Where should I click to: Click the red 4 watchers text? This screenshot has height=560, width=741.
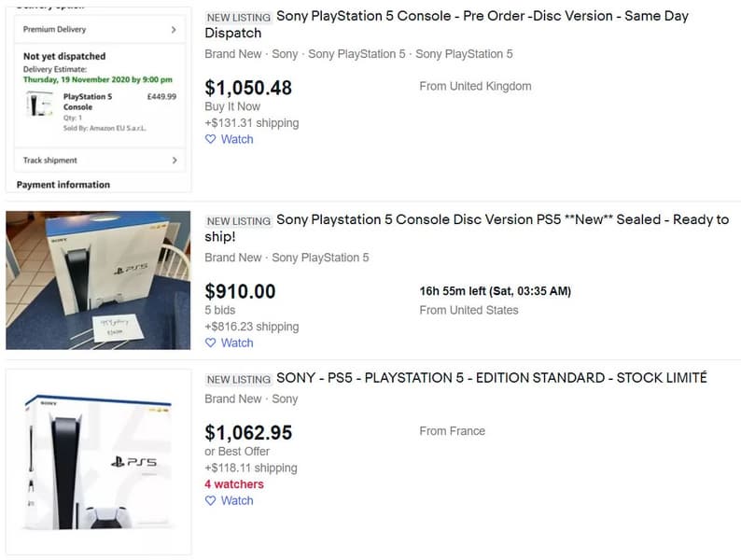pyautogui.click(x=234, y=484)
